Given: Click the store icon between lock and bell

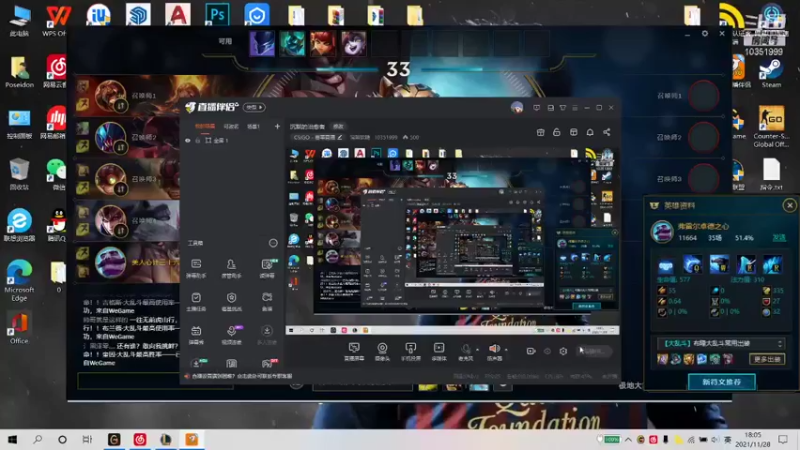Looking at the screenshot, I should pos(573,132).
